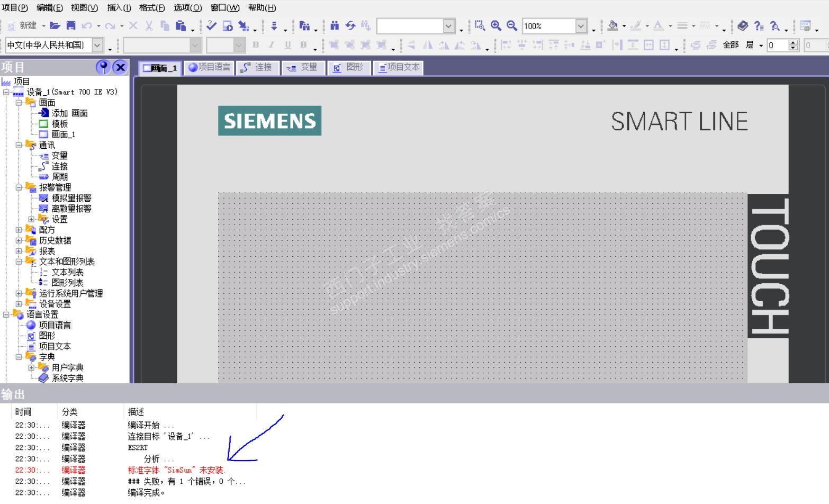Start runtime simulation icon

click(x=228, y=25)
